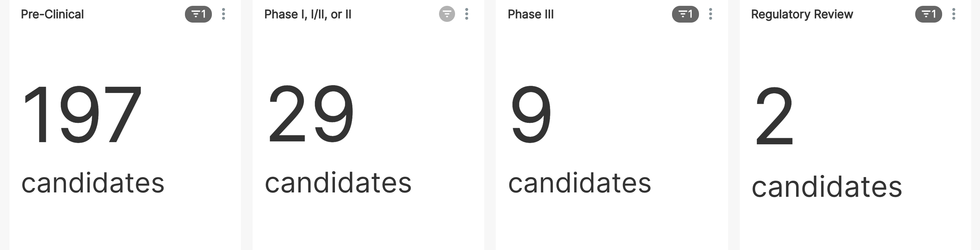Image resolution: width=980 pixels, height=250 pixels.
Task: Click the candidates label under 197
Action: [93, 183]
